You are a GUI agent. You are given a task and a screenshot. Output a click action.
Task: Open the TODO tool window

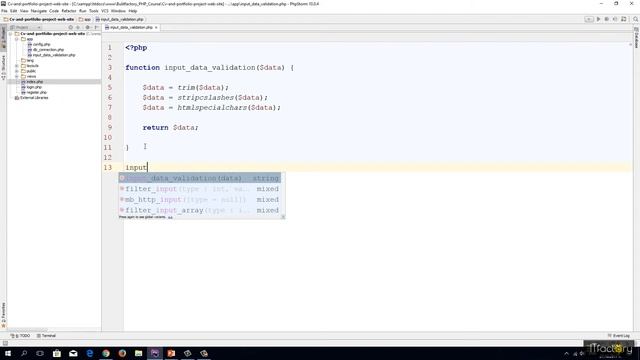tap(20, 336)
